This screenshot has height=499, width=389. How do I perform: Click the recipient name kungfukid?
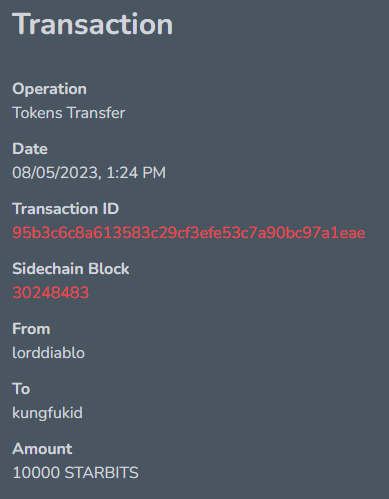[x=47, y=413]
